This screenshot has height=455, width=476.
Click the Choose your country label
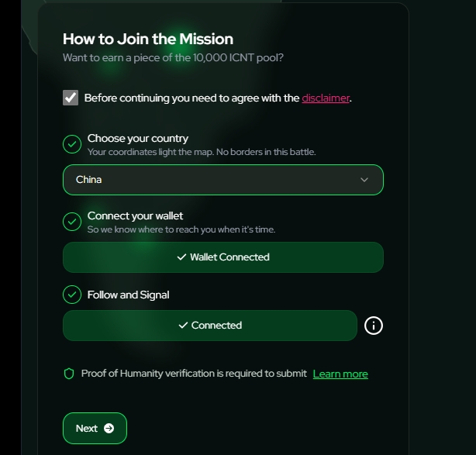138,139
